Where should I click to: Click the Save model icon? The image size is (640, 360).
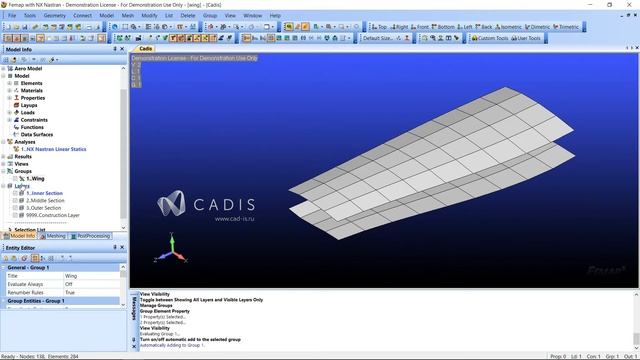[25, 27]
